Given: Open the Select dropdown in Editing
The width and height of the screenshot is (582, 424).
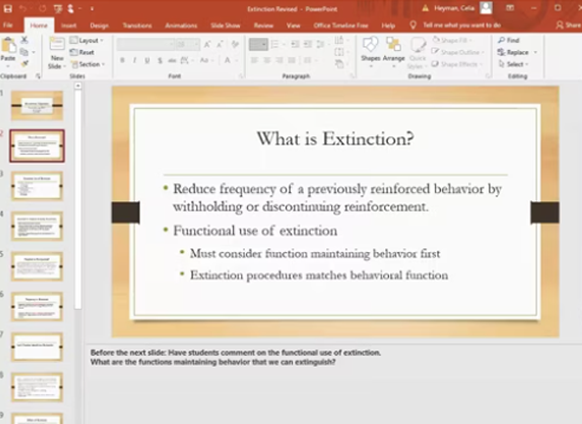Looking at the screenshot, I should click(513, 64).
